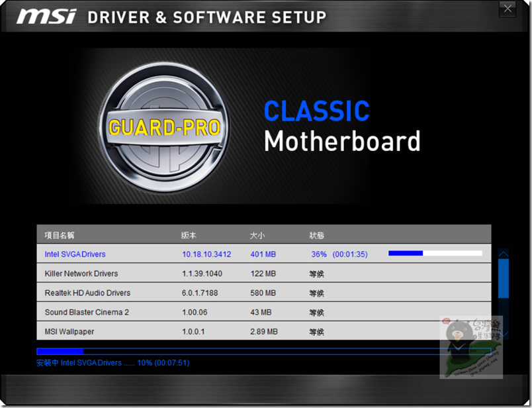Click the GUARD-PRO emblem
This screenshot has width=532, height=408.
[165, 127]
